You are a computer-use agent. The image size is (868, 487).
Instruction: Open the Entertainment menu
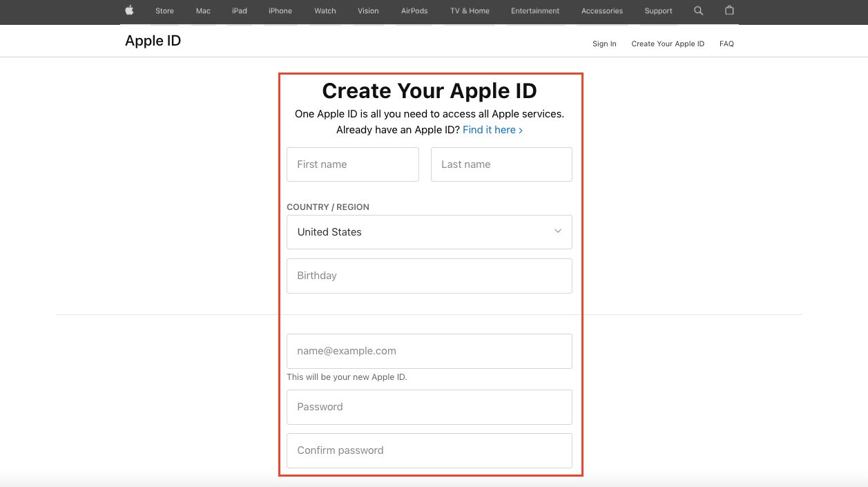535,10
